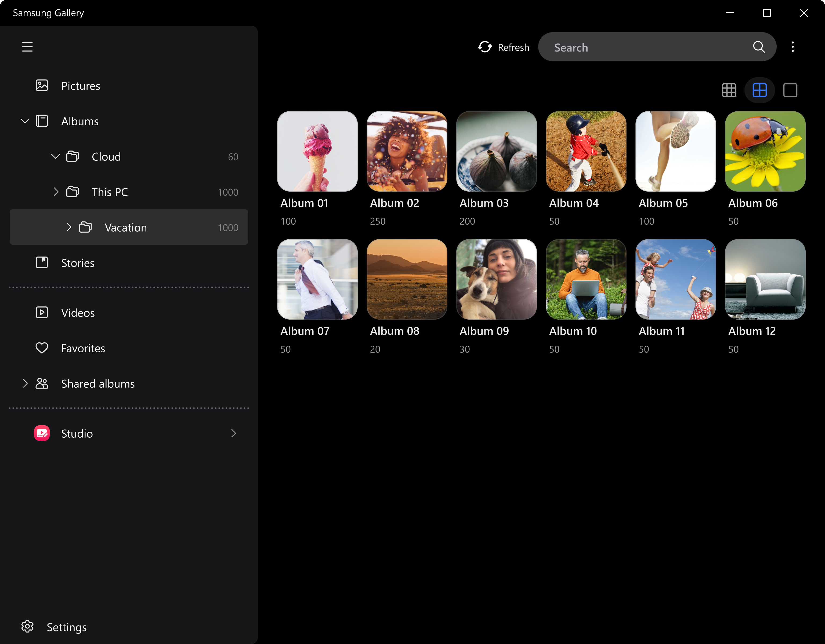Screen dimensions: 825x644
Task: Expand the This PC folder
Action: 56,192
